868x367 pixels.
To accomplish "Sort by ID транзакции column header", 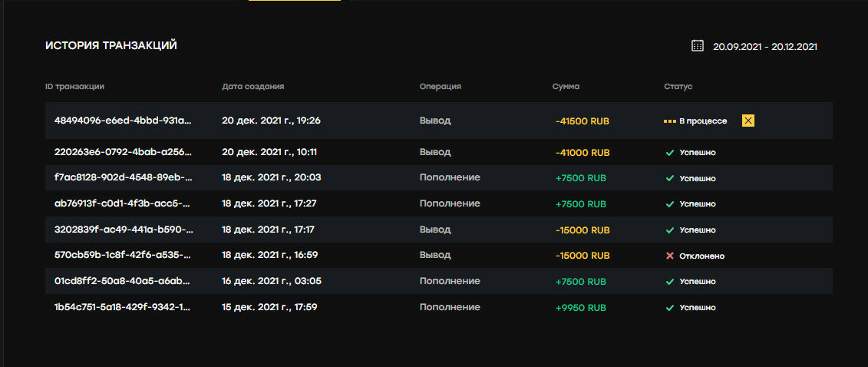I will 74,87.
